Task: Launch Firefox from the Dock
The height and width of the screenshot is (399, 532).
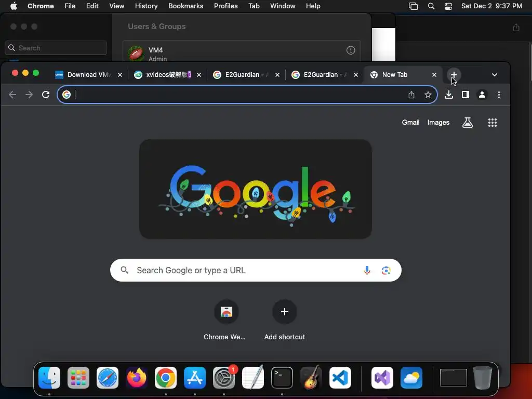Action: [x=137, y=378]
